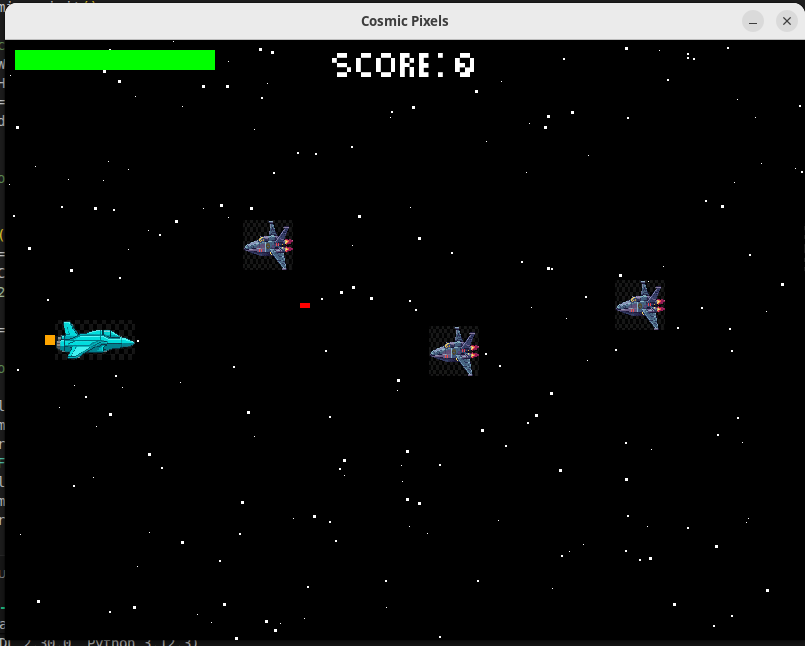The image size is (805, 646).
Task: Target the middle enemy fighter ship
Action: pos(453,351)
